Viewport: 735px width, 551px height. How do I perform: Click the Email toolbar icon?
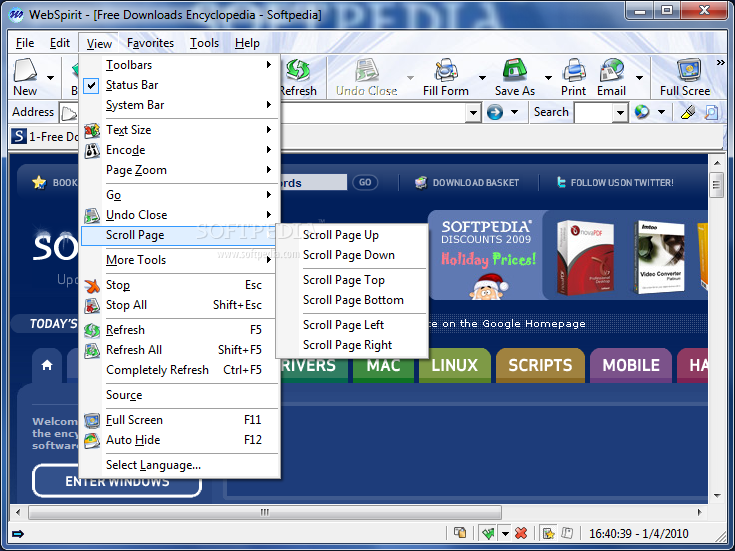(x=611, y=70)
